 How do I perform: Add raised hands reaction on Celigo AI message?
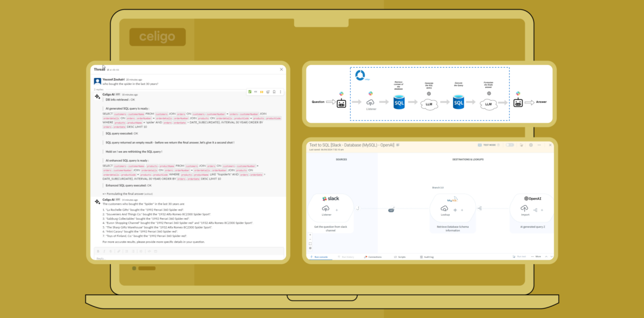(261, 92)
